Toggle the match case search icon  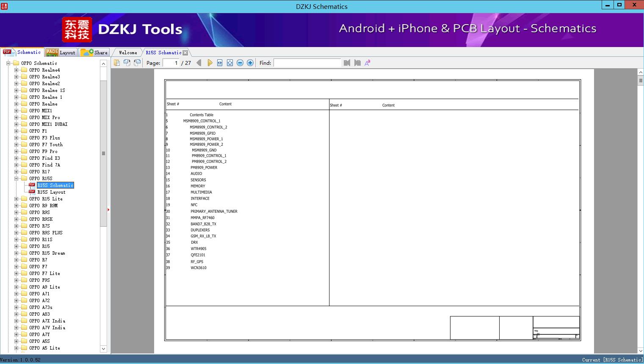(368, 63)
